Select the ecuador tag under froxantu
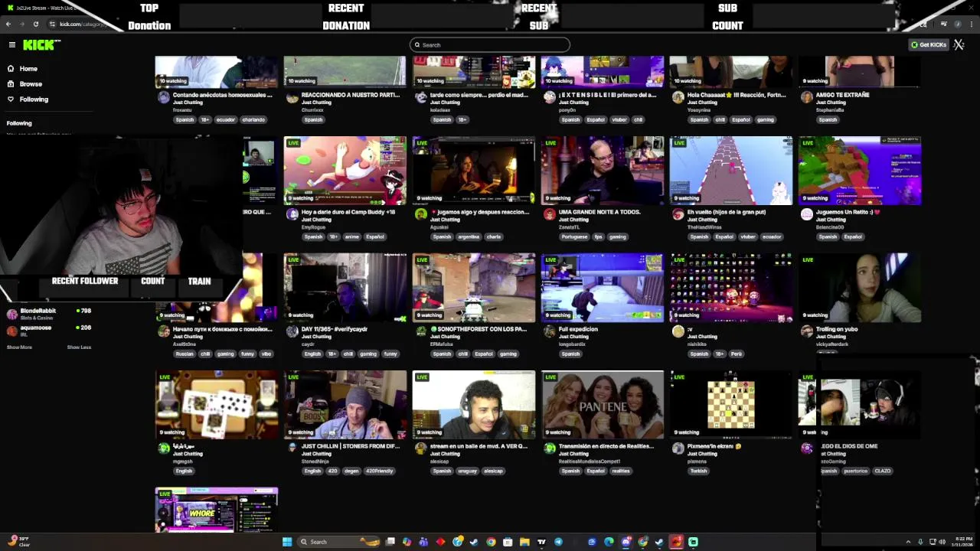The height and width of the screenshot is (551, 980). (x=226, y=120)
